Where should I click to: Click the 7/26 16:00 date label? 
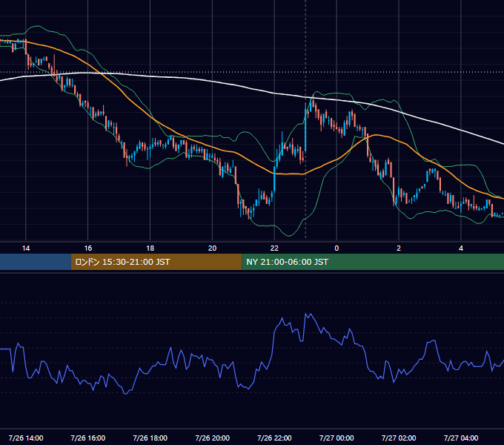pos(87,438)
